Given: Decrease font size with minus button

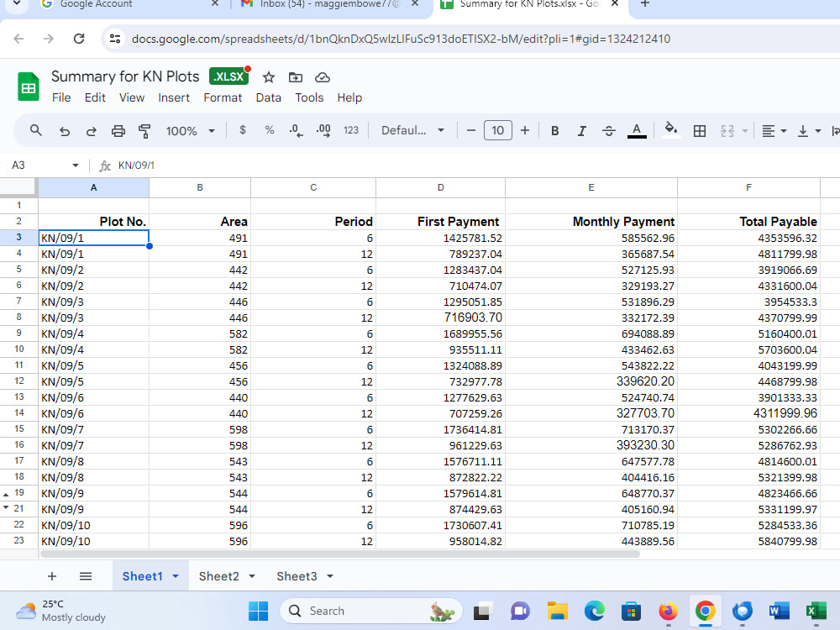Looking at the screenshot, I should (x=471, y=130).
